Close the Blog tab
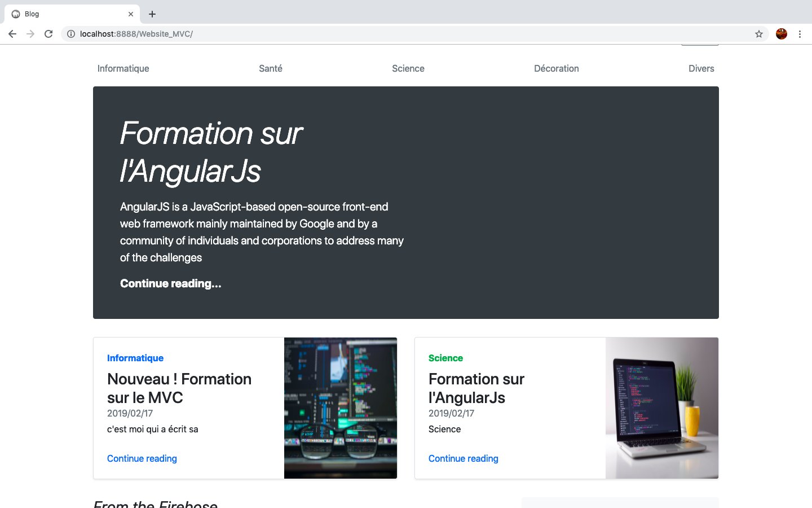Viewport: 812px width, 508px height. click(131, 14)
